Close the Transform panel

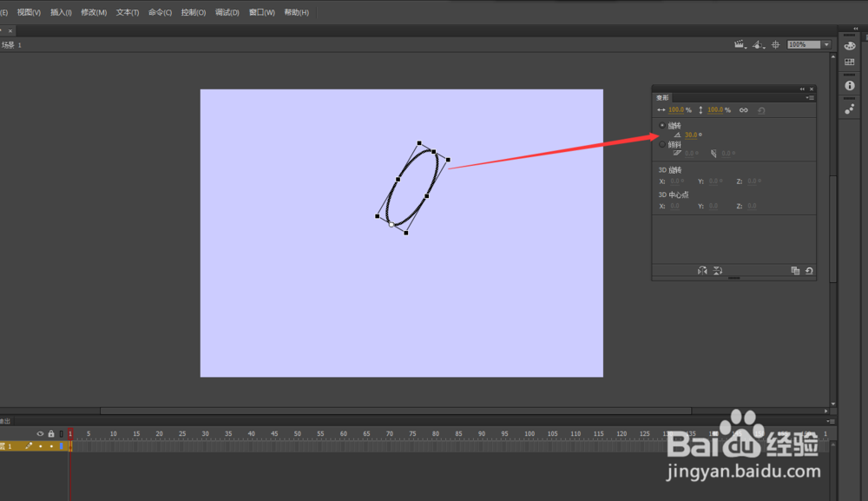[812, 89]
